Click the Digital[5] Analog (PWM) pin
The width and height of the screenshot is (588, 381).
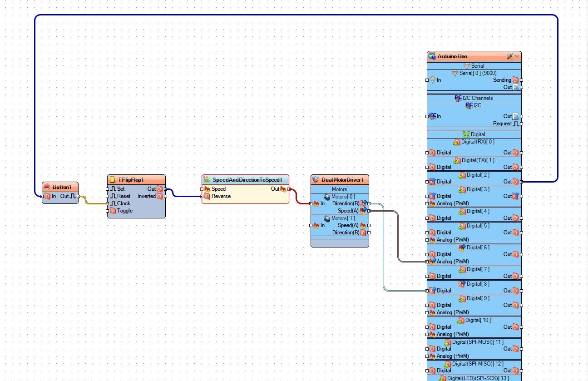point(427,240)
